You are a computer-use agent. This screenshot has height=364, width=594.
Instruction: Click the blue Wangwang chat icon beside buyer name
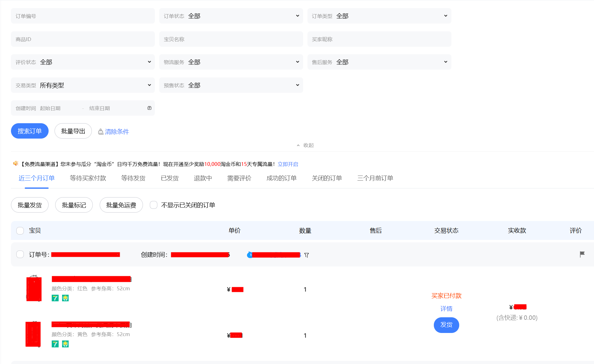(x=250, y=255)
